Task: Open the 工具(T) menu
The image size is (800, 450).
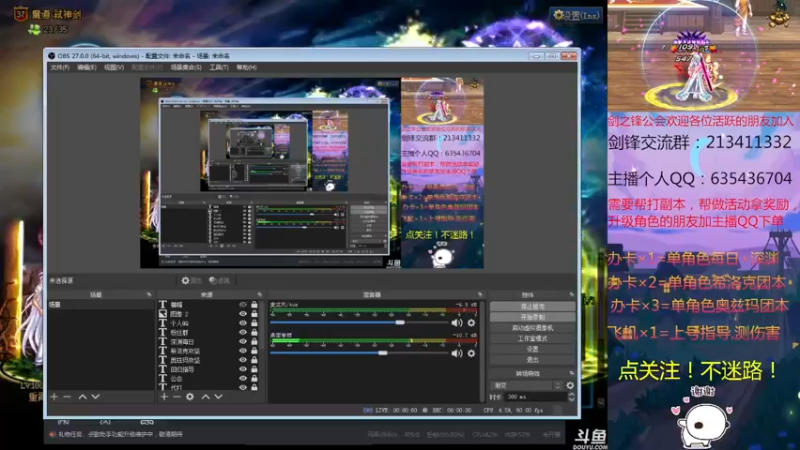Action: 219,67
